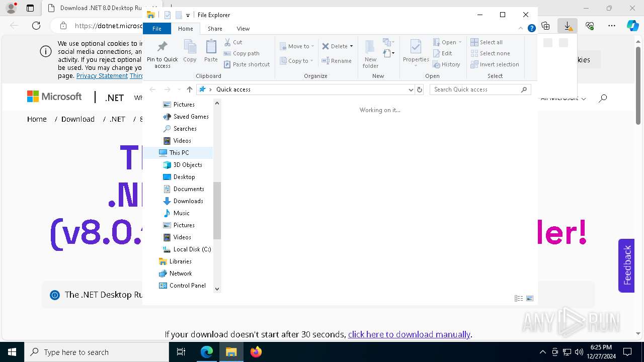Click Invert selection in ribbon

coord(495,64)
